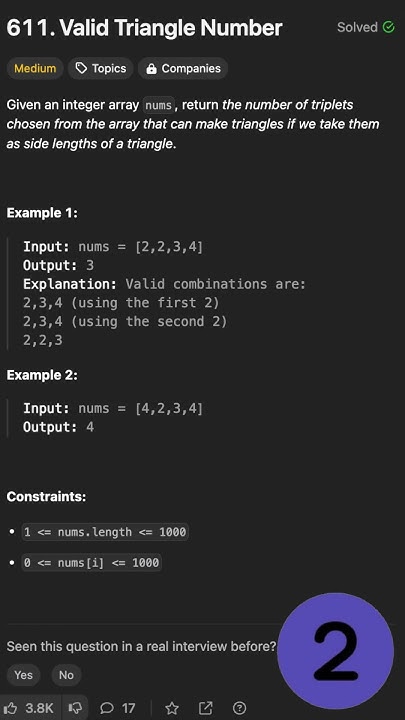Image resolution: width=405 pixels, height=720 pixels.
Task: Click the green Solved checkmark icon
Action: 388,27
